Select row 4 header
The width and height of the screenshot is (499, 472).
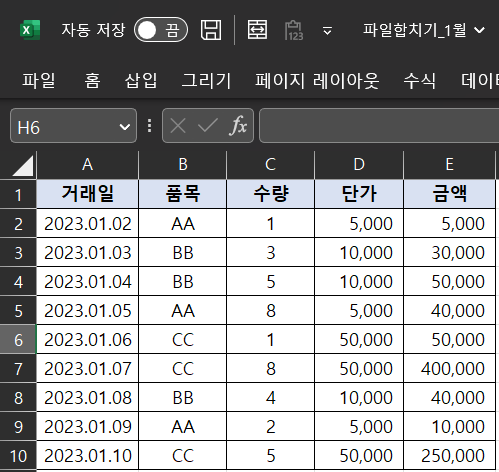[x=18, y=282]
